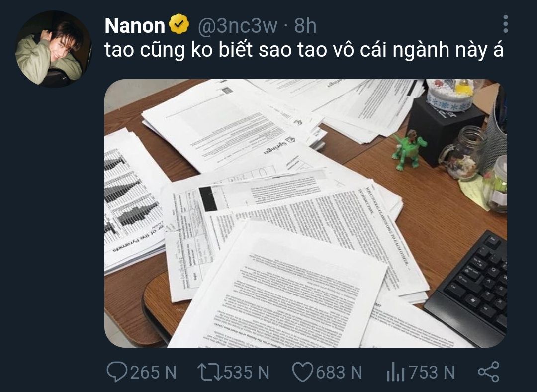The height and width of the screenshot is (392, 537).
Task: Click the 753 N views count
Action: [432, 373]
